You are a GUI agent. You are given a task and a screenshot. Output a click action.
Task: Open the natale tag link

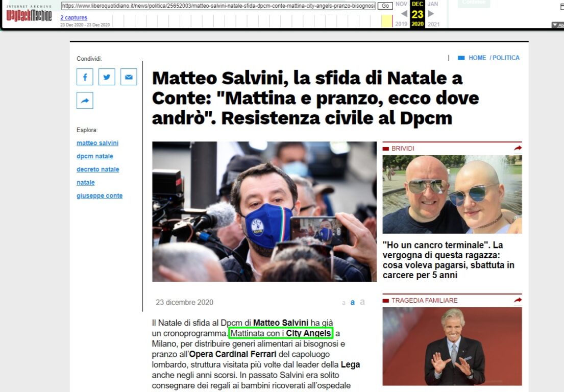pos(86,183)
